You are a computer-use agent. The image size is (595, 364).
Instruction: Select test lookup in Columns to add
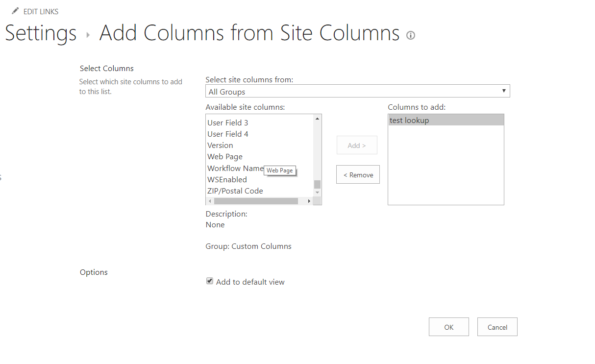tap(409, 120)
